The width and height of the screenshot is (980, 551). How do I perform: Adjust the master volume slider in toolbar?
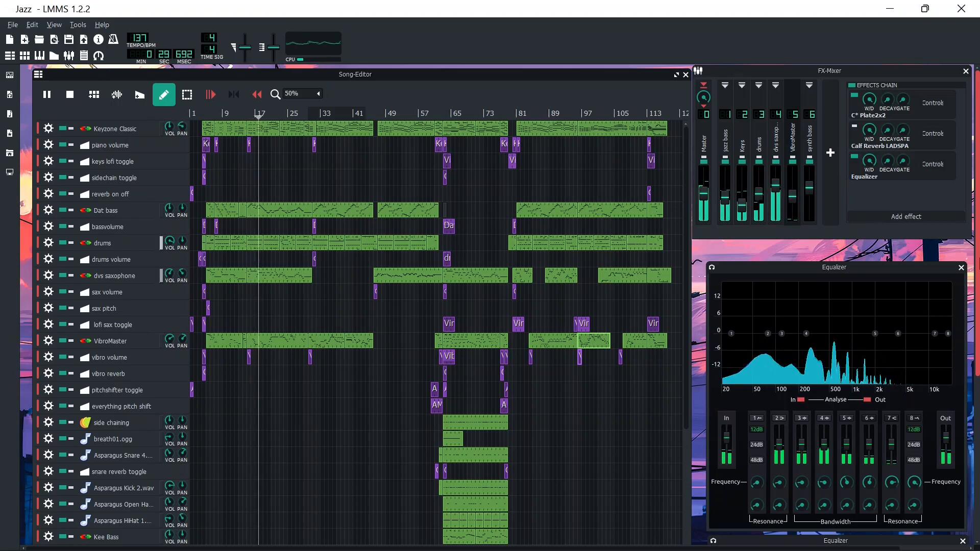point(244,47)
